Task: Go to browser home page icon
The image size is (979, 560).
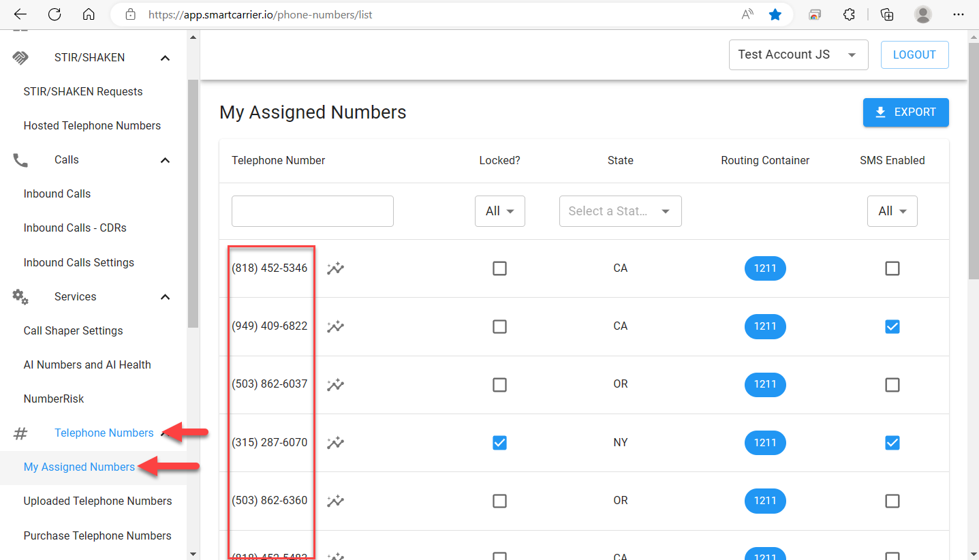Action: 89,14
